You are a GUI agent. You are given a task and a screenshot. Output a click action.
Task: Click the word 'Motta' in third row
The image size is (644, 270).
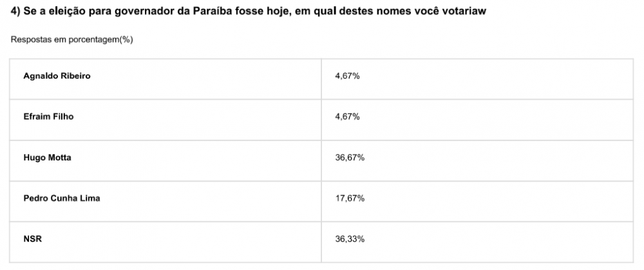click(59, 158)
